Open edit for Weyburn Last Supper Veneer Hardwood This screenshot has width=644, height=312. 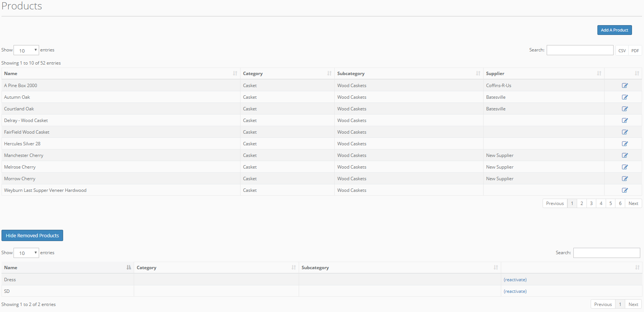(624, 190)
